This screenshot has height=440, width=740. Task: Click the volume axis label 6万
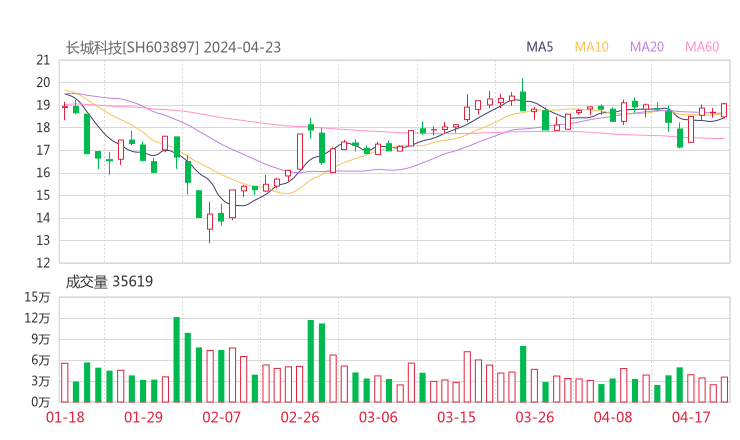(x=41, y=360)
